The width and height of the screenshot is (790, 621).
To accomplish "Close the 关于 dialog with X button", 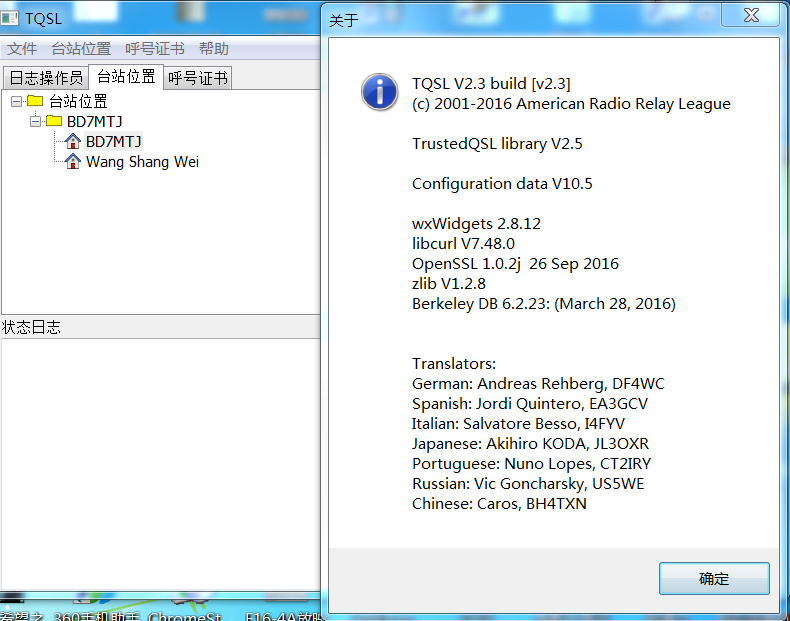I will [751, 14].
